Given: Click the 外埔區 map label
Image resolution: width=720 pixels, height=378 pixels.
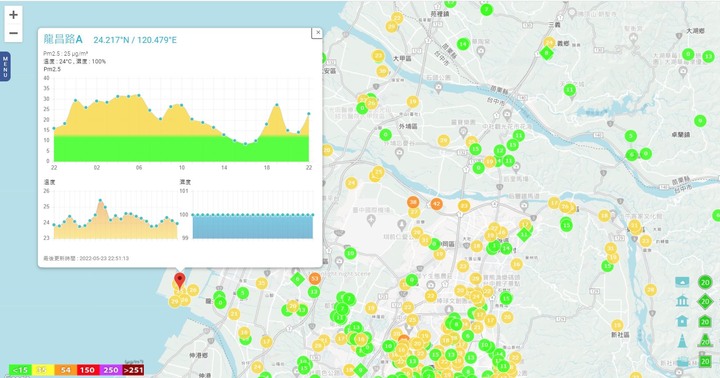Looking at the screenshot, I should pyautogui.click(x=408, y=126).
